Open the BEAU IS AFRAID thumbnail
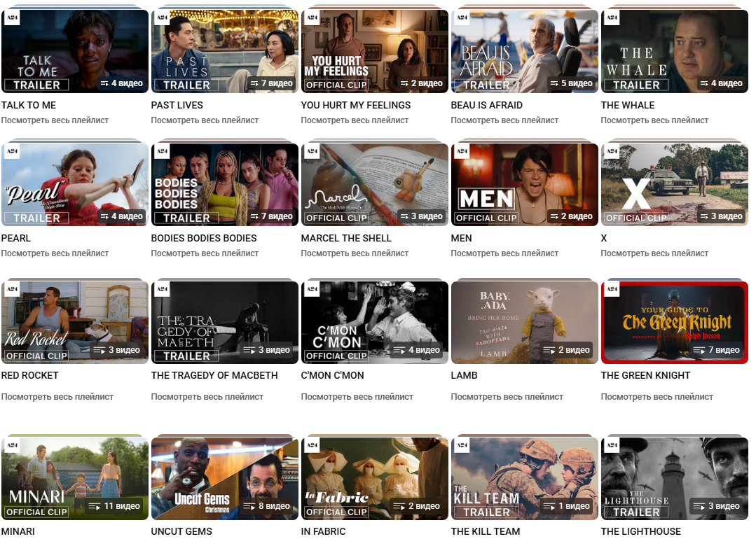Screen dimensions: 756x539 tap(525, 52)
